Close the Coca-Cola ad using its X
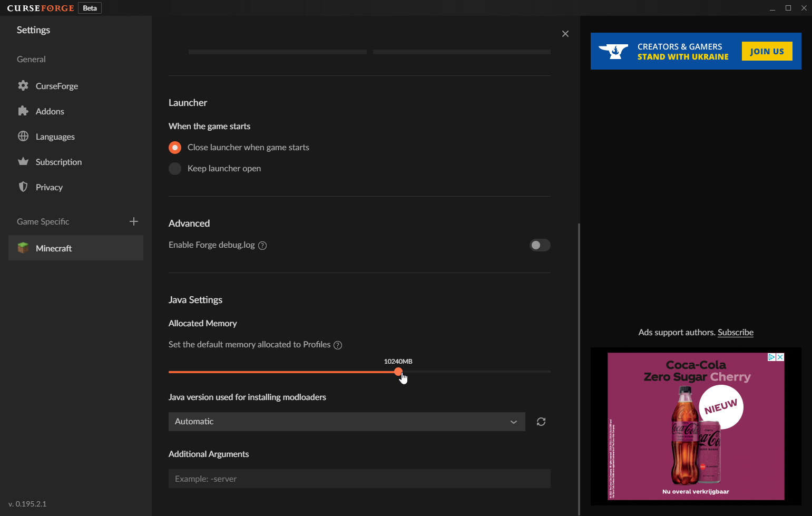812x516 pixels. 780,357
